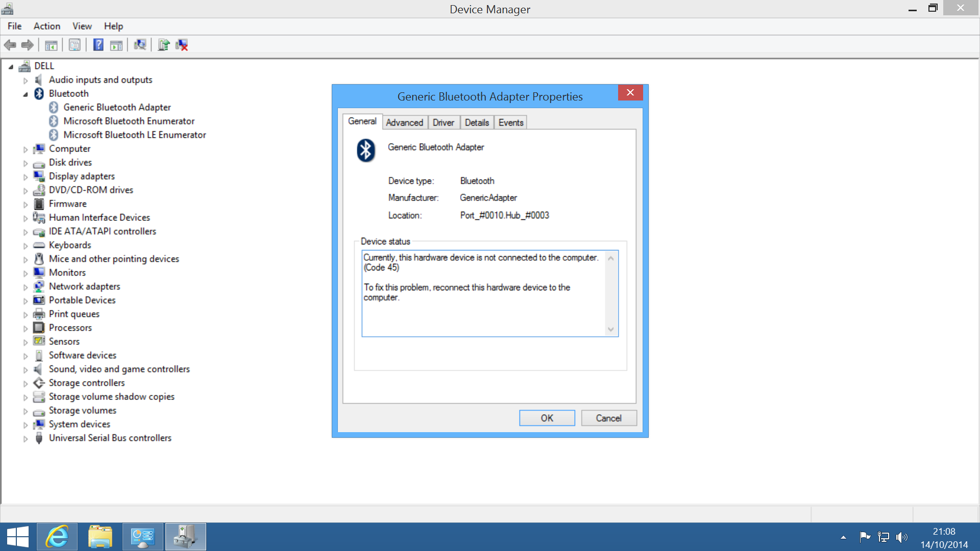Click the Device status scrollbar down arrow
This screenshot has width=980, height=551.
[x=610, y=330]
